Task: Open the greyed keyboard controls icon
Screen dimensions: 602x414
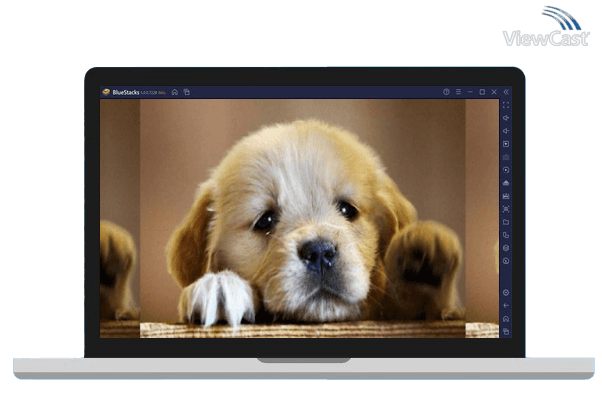Action: tap(506, 157)
